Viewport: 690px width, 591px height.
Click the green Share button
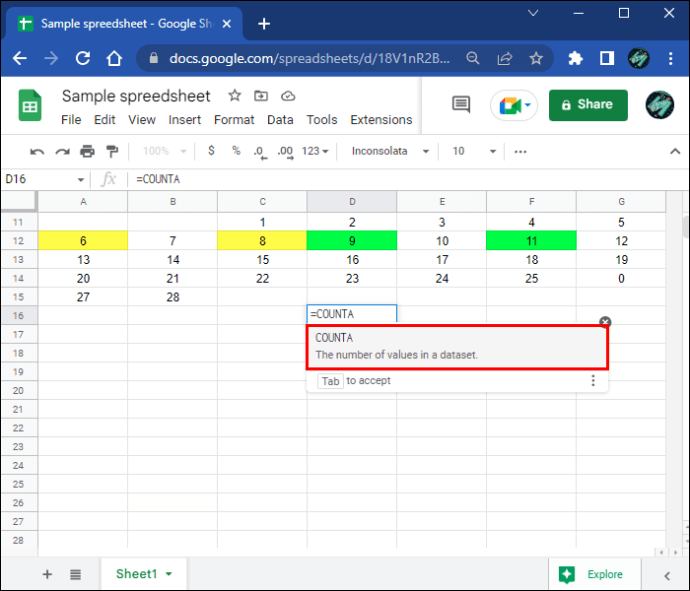coord(588,105)
